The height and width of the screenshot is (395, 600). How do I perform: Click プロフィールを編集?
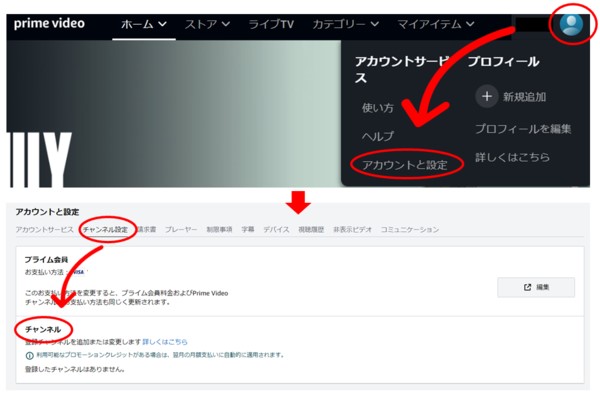coord(523,129)
